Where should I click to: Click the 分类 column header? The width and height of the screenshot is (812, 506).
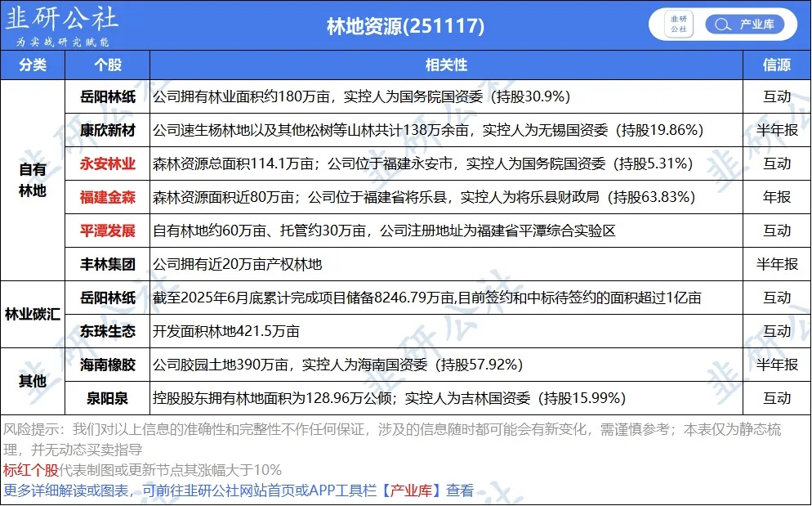point(33,65)
